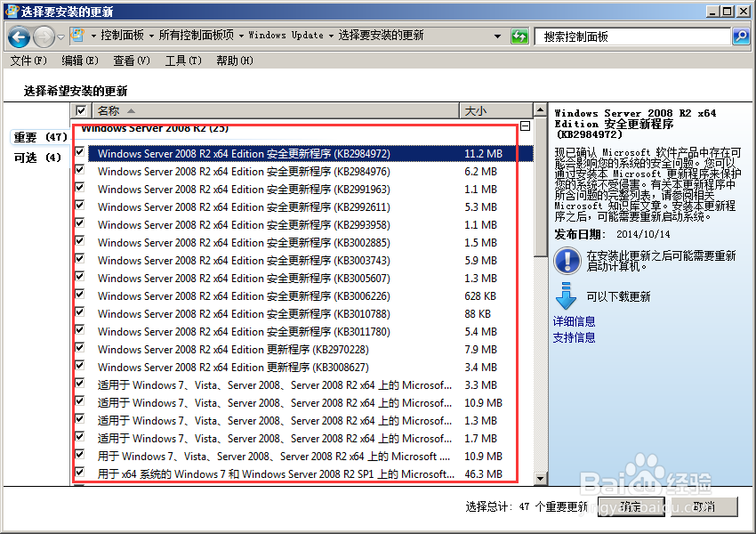Click the Back navigation arrow
Image resolution: width=756 pixels, height=534 pixels.
[20, 36]
